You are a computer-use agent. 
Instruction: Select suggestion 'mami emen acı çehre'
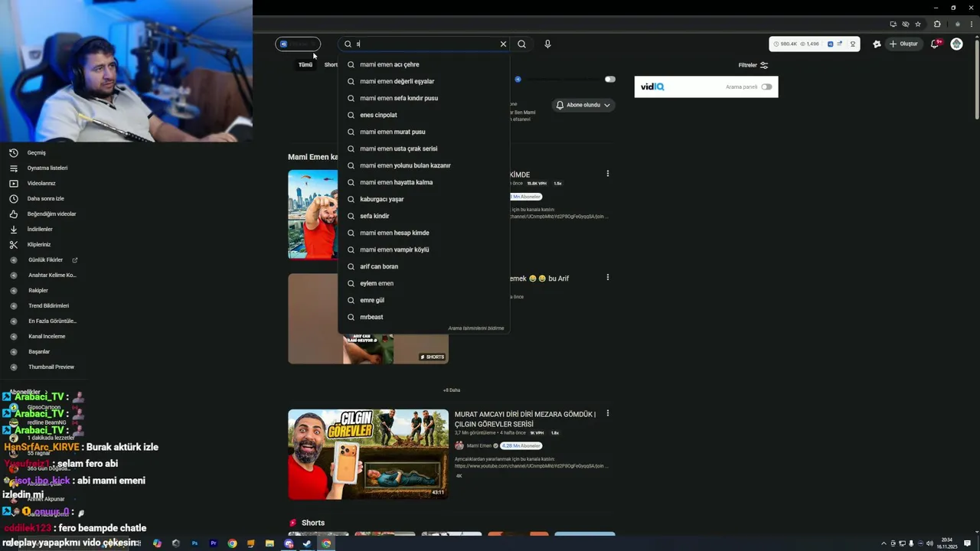click(423, 64)
